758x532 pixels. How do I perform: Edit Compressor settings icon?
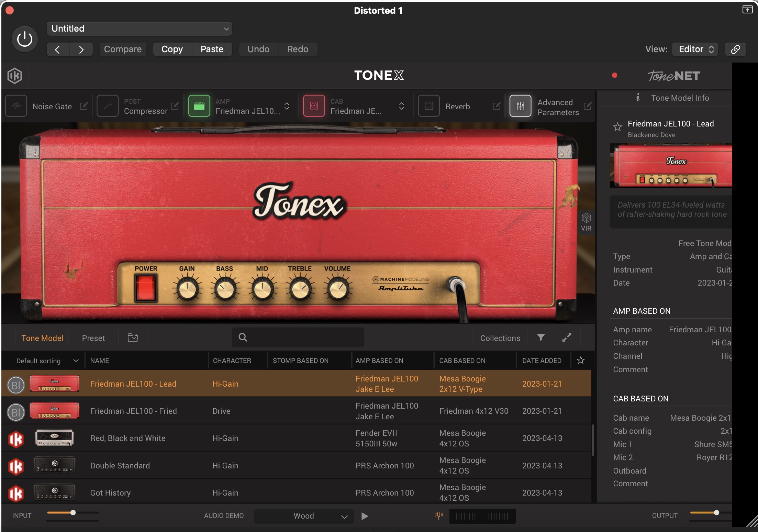point(175,106)
